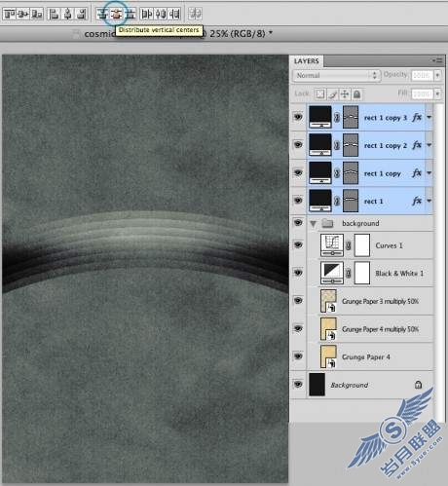Click Align vertical centers icon

coord(23,14)
